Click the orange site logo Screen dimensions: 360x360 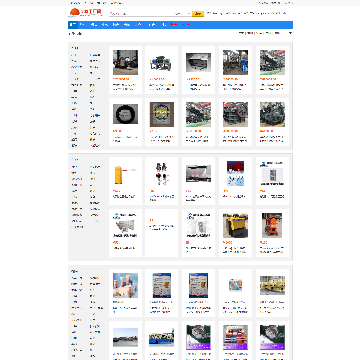85,13
